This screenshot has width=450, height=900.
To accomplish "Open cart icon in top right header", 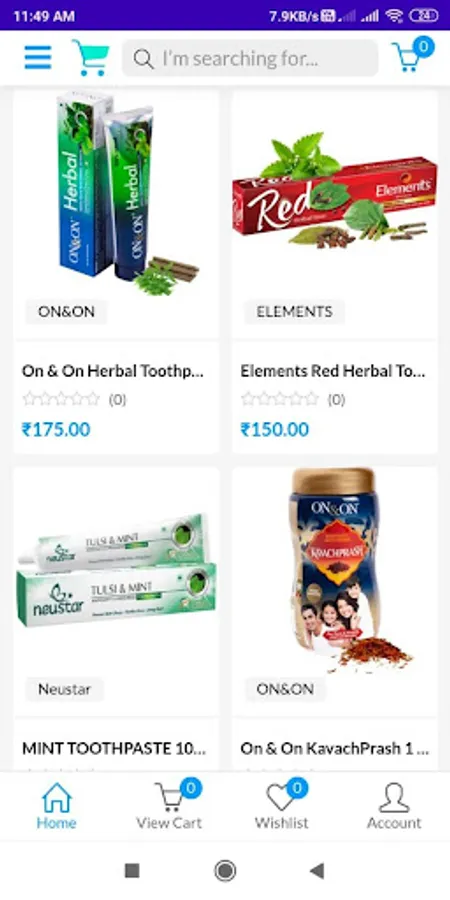I will tap(413, 55).
